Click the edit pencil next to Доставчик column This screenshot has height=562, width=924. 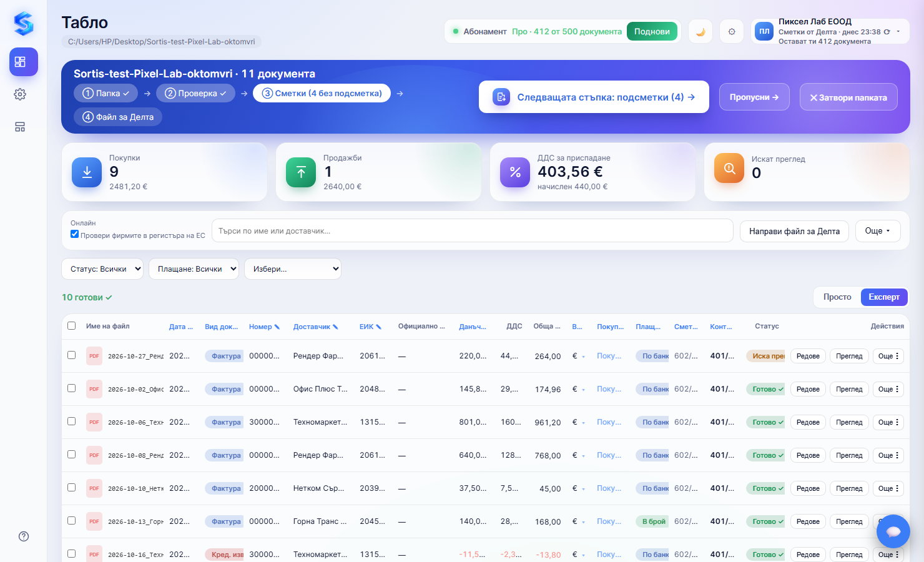(335, 327)
